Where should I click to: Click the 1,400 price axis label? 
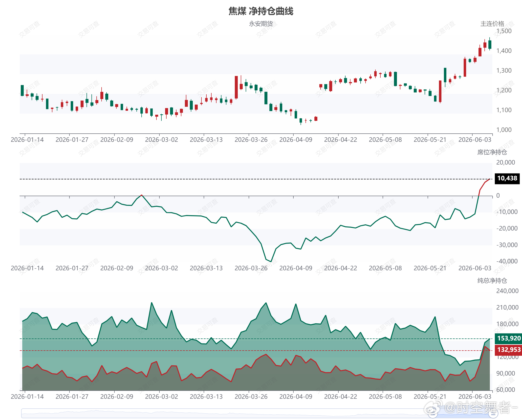[504, 51]
